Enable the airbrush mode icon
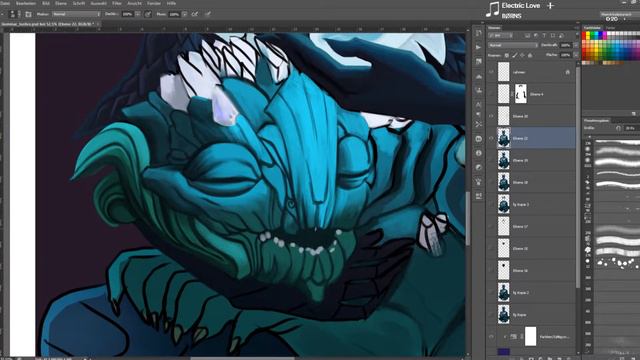The width and height of the screenshot is (640, 360). (x=195, y=14)
